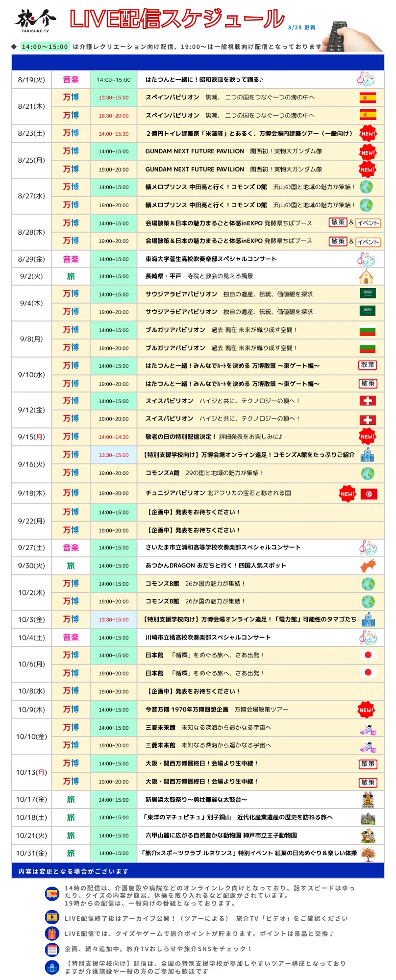Click '2億円トイレ建築家「米澤隆」' tour title
The image size is (396, 980).
pos(249,133)
